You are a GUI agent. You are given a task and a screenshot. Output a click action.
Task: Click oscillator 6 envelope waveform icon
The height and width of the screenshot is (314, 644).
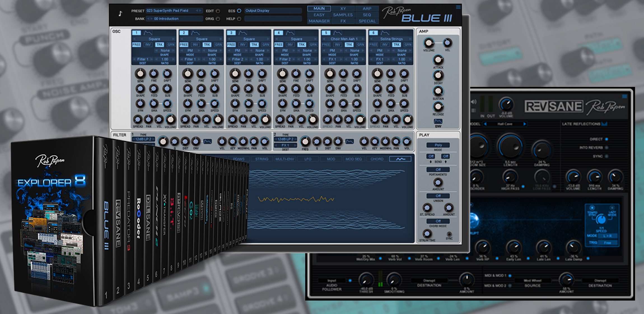[385, 33]
